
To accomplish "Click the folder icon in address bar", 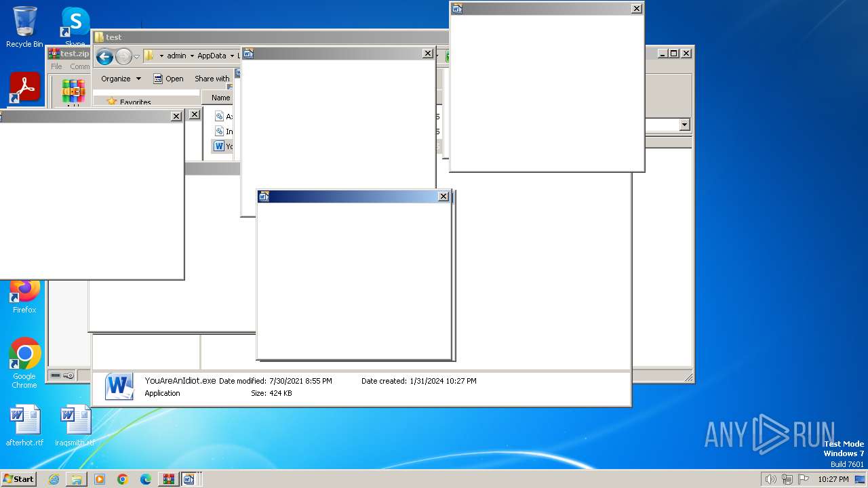I will tap(149, 56).
